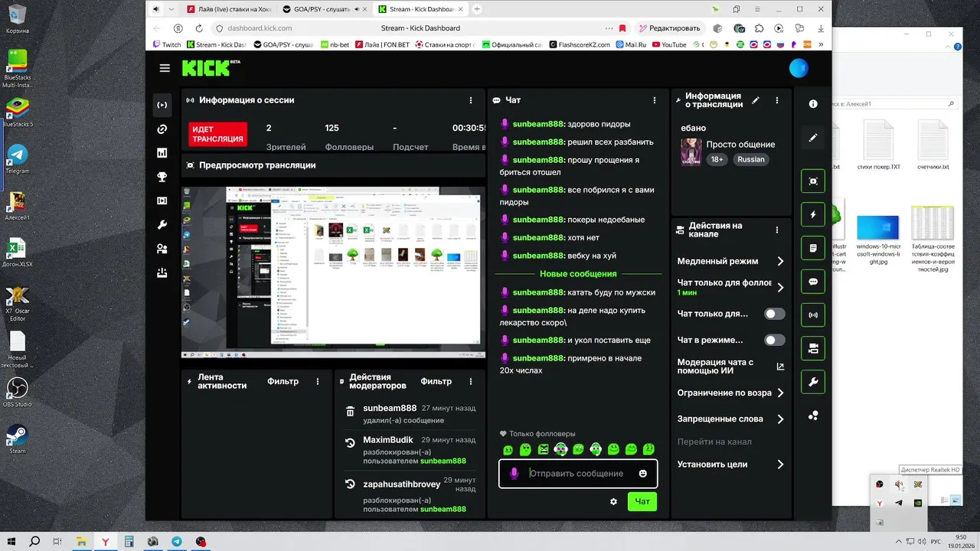Open AI chat moderation external link icon
The height and width of the screenshot is (551, 980).
pyautogui.click(x=780, y=367)
